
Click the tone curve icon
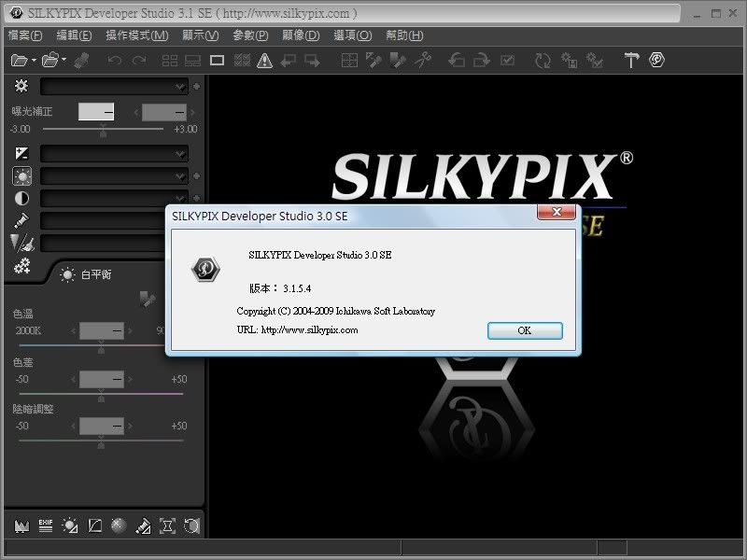pyautogui.click(x=94, y=525)
